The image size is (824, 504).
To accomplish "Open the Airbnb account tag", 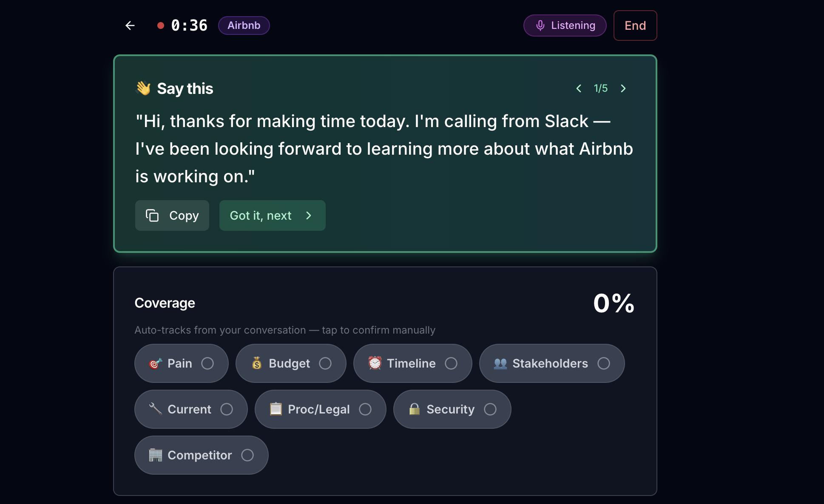I will (x=244, y=25).
